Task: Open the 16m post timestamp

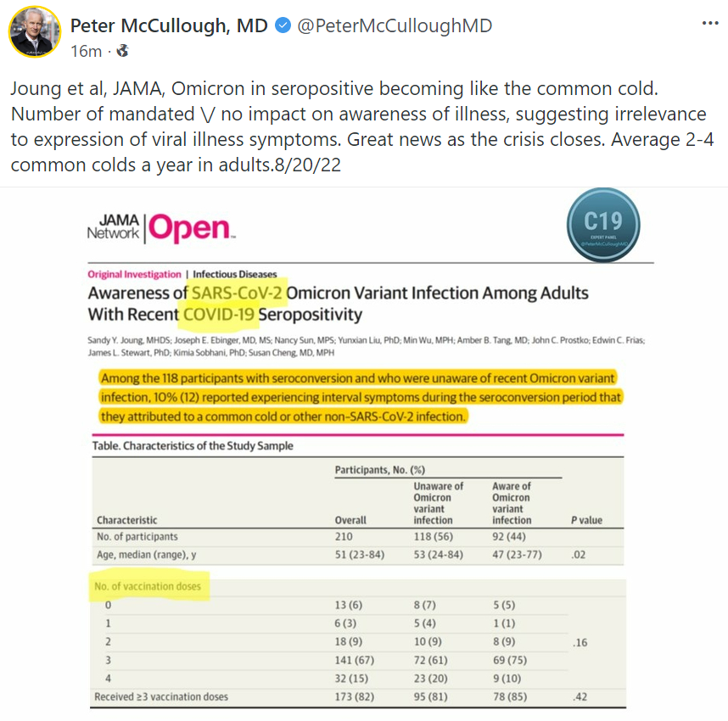Action: click(86, 52)
